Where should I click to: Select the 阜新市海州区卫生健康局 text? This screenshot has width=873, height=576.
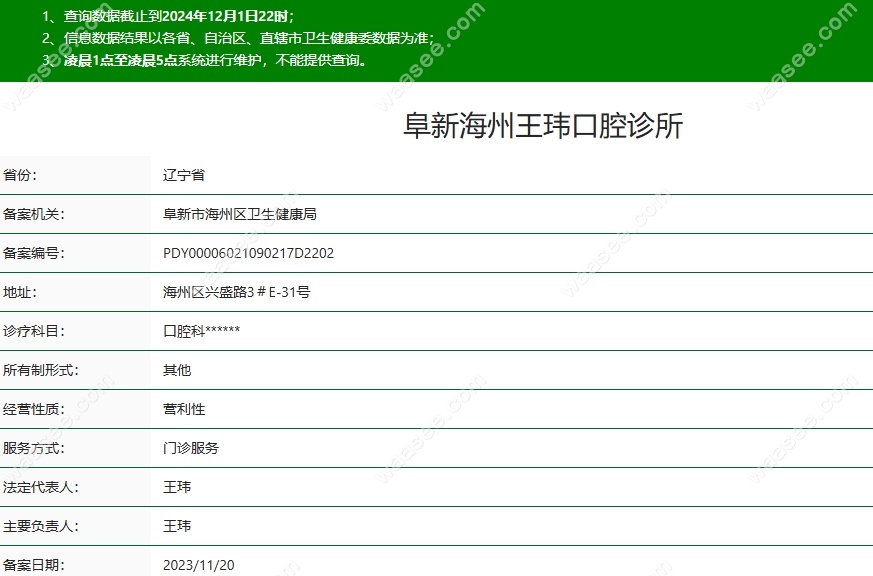tap(239, 214)
